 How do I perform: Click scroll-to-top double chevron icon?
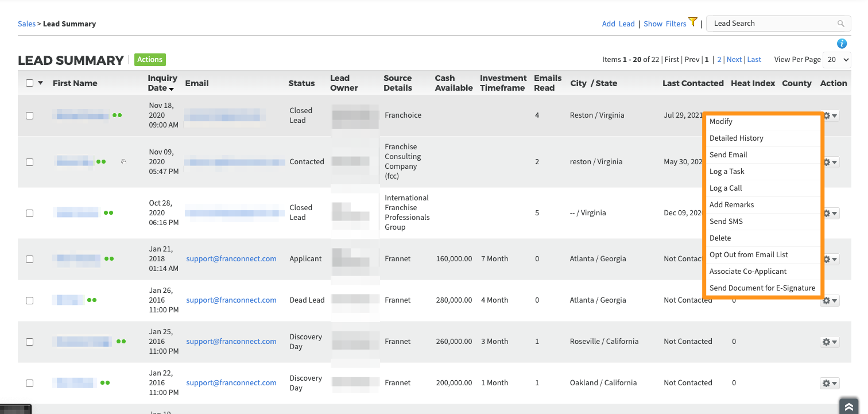(848, 406)
